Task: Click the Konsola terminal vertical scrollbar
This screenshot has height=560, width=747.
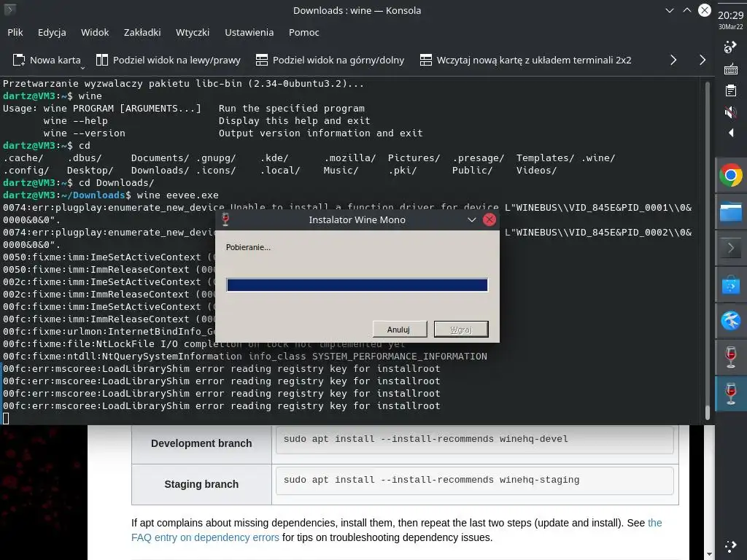Action: pyautogui.click(x=708, y=251)
